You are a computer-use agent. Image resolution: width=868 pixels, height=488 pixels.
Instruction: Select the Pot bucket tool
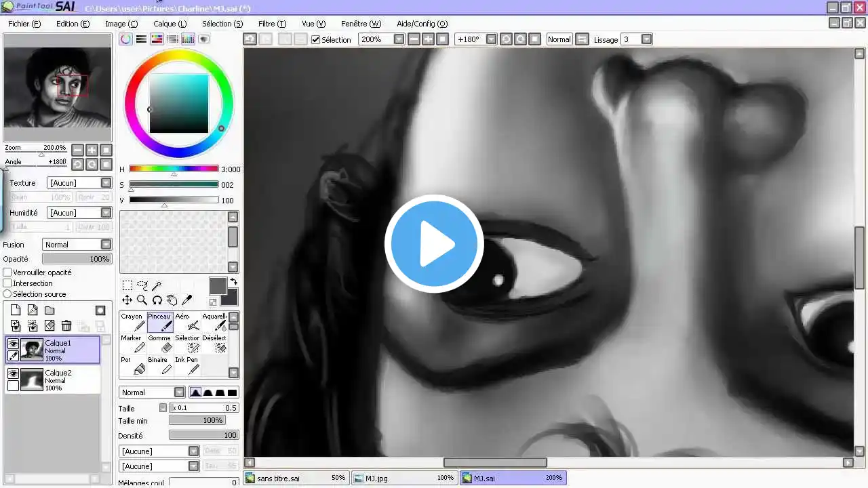(133, 365)
